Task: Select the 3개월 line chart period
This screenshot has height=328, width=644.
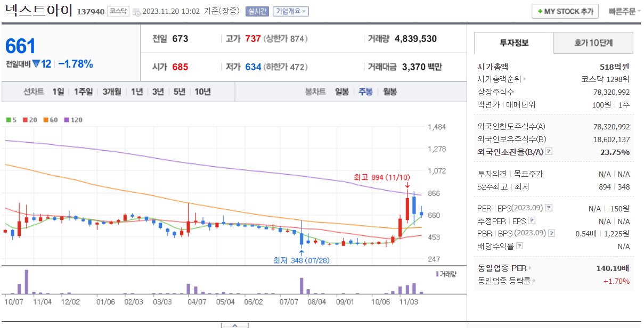Action: [x=112, y=92]
